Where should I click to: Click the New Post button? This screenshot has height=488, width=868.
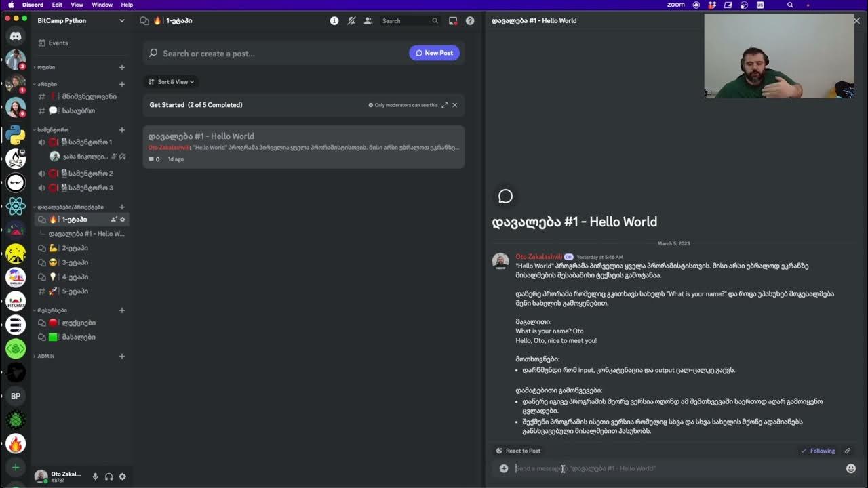(x=434, y=53)
